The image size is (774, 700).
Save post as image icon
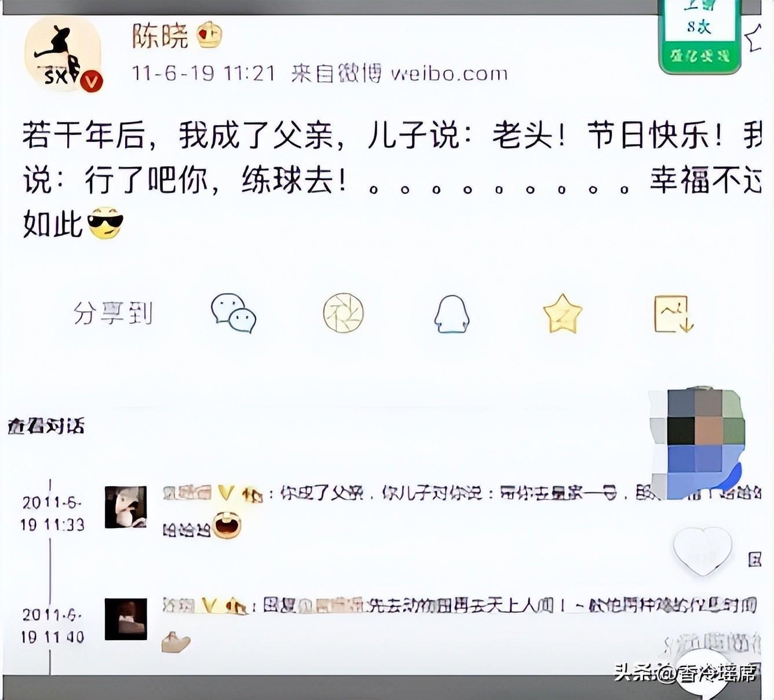click(674, 313)
